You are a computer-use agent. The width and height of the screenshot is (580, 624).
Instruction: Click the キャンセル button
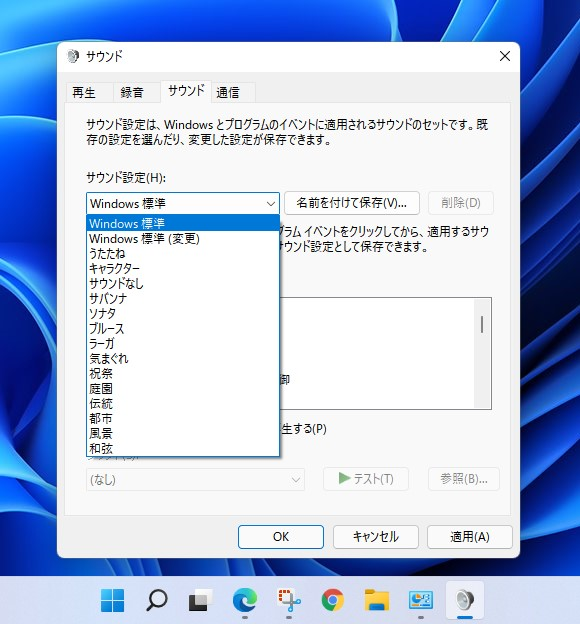(x=375, y=537)
